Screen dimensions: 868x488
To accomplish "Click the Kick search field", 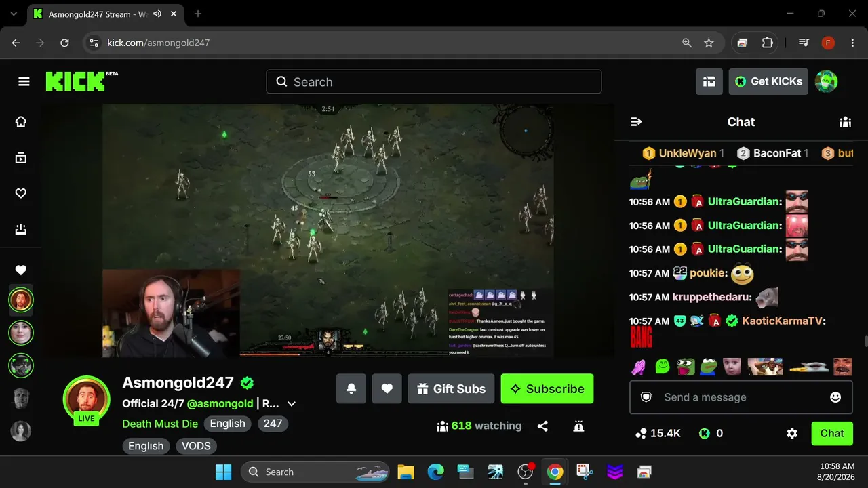I will coord(434,82).
